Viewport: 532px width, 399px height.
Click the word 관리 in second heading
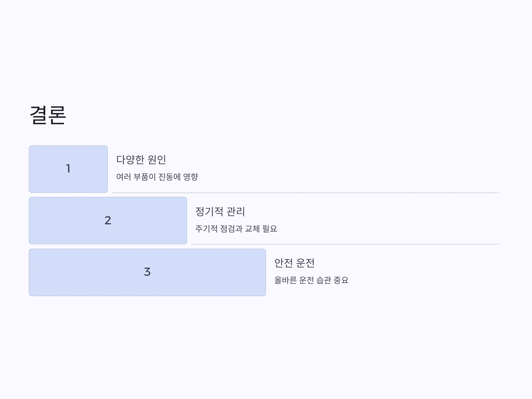click(236, 211)
